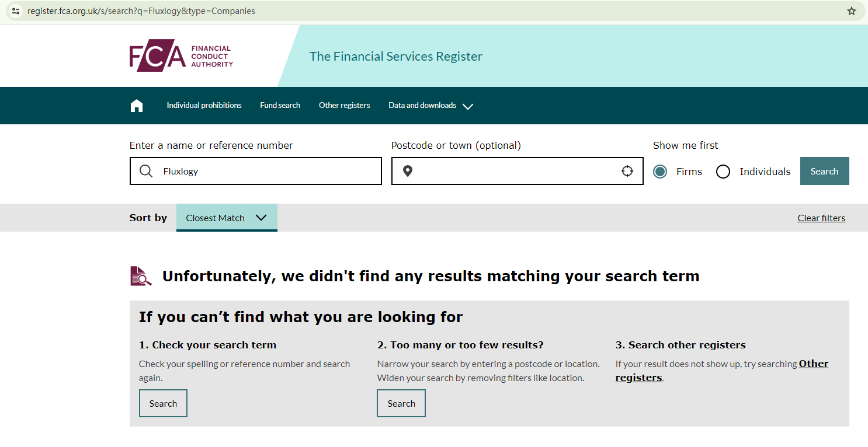This screenshot has height=447, width=868.
Task: Bookmark page with star icon
Action: click(x=852, y=11)
